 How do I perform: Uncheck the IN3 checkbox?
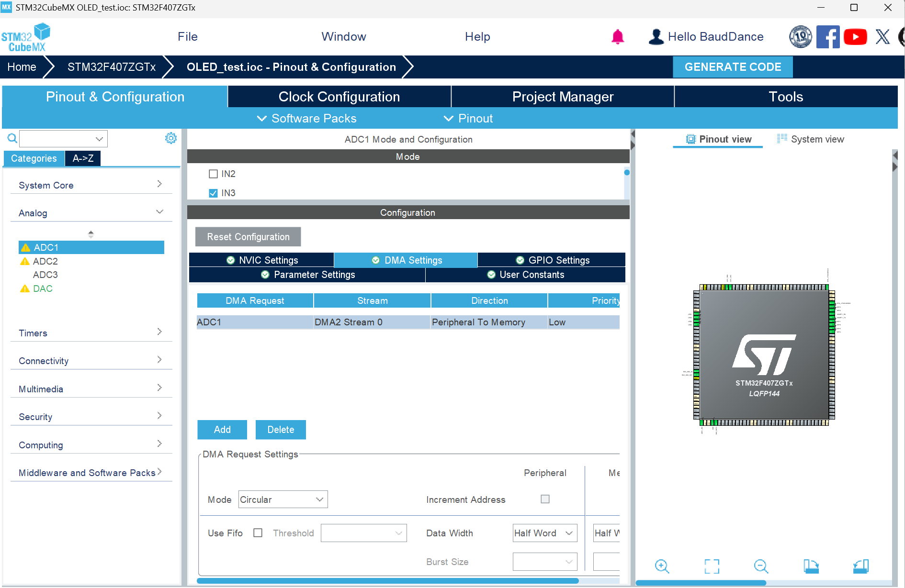coord(213,193)
